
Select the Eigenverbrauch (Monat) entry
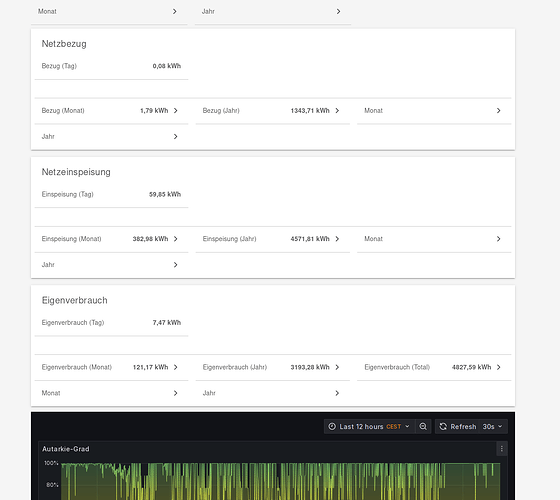[111, 367]
